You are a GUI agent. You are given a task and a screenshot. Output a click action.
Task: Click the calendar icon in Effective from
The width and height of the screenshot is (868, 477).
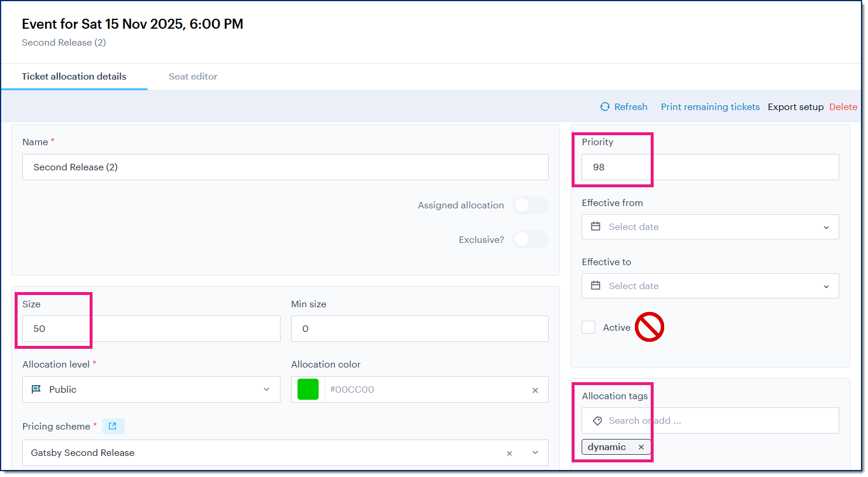(x=596, y=227)
